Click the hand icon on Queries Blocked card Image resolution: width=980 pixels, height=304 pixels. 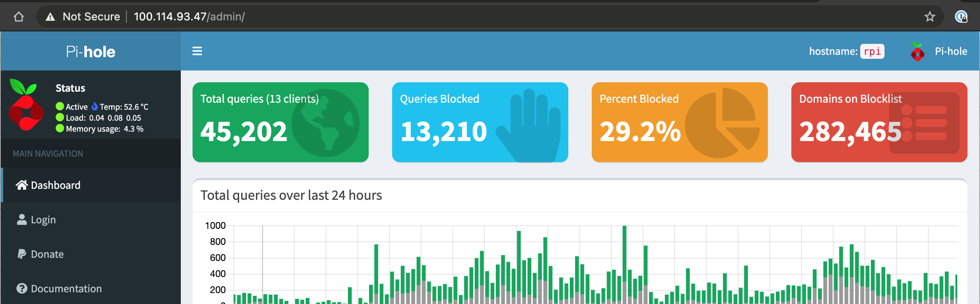tap(528, 125)
